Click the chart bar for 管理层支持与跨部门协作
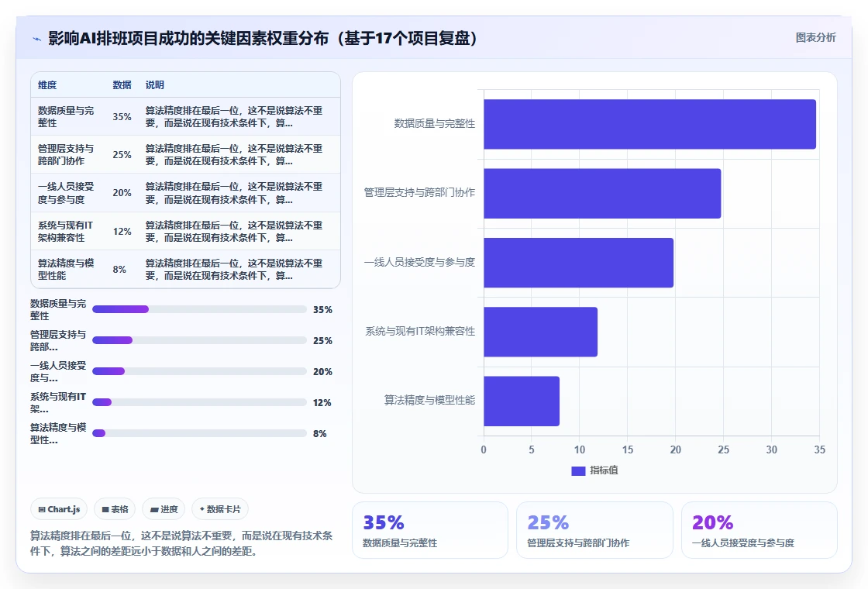Image resolution: width=868 pixels, height=589 pixels. 602,193
